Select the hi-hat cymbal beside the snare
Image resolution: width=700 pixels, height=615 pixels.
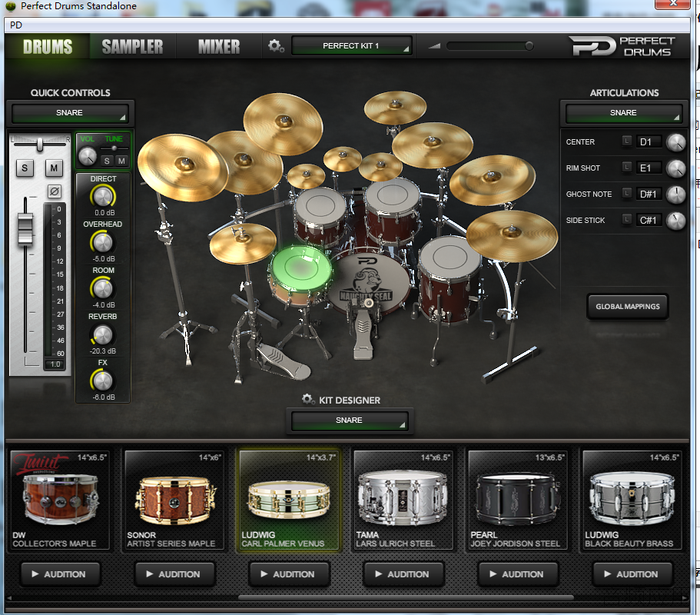pos(242,242)
